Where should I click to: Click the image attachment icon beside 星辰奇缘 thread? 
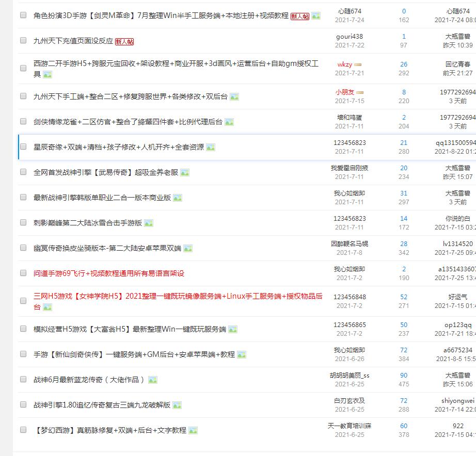coord(211,148)
